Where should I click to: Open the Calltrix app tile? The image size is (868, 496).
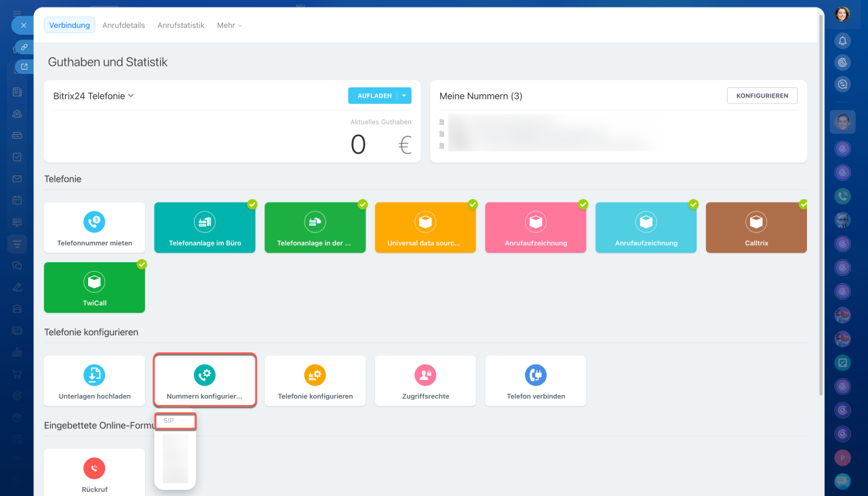(756, 228)
